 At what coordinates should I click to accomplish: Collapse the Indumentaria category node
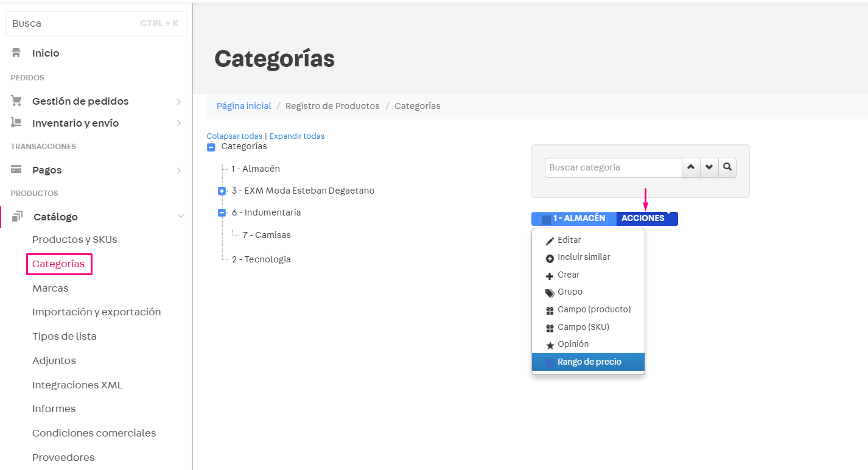pos(222,212)
